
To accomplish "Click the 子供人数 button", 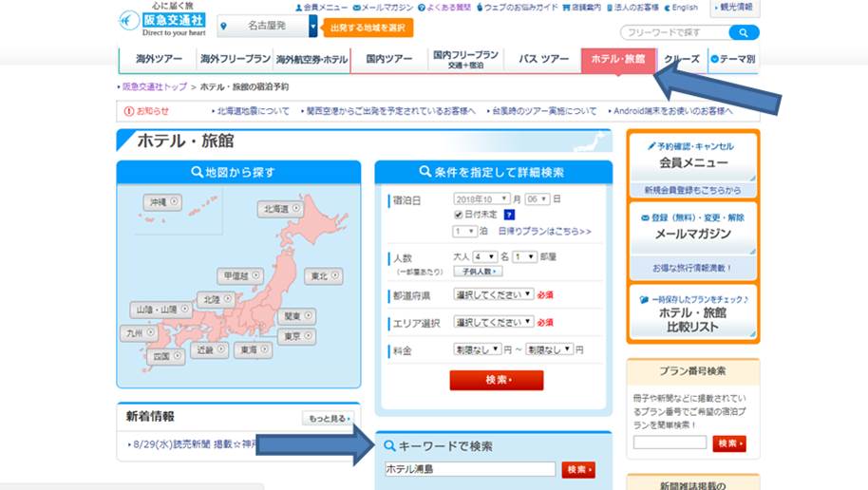I will click(x=479, y=272).
